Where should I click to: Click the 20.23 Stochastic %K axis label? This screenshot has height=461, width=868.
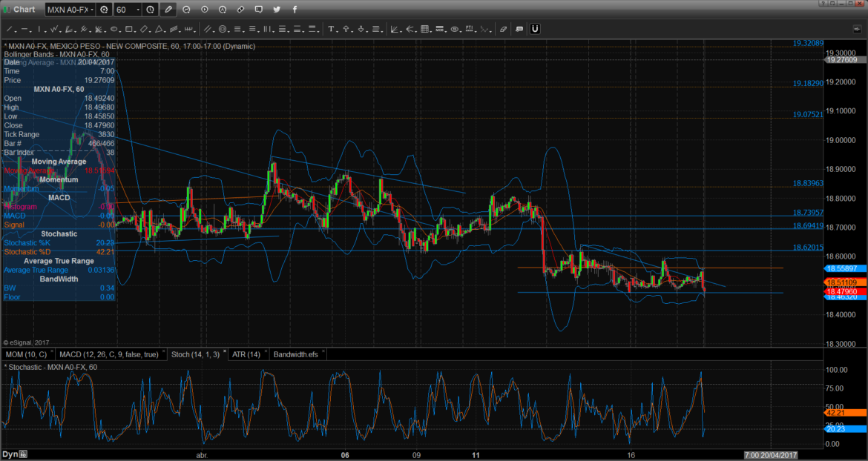(x=846, y=429)
